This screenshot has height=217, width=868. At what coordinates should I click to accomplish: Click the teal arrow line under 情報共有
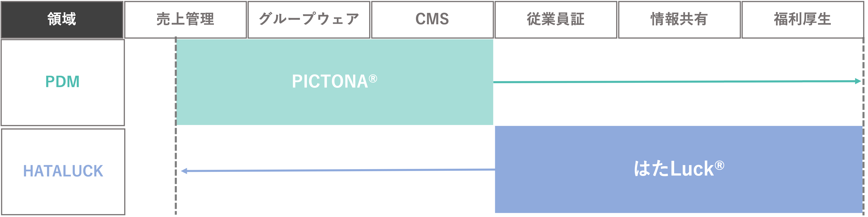(x=679, y=82)
